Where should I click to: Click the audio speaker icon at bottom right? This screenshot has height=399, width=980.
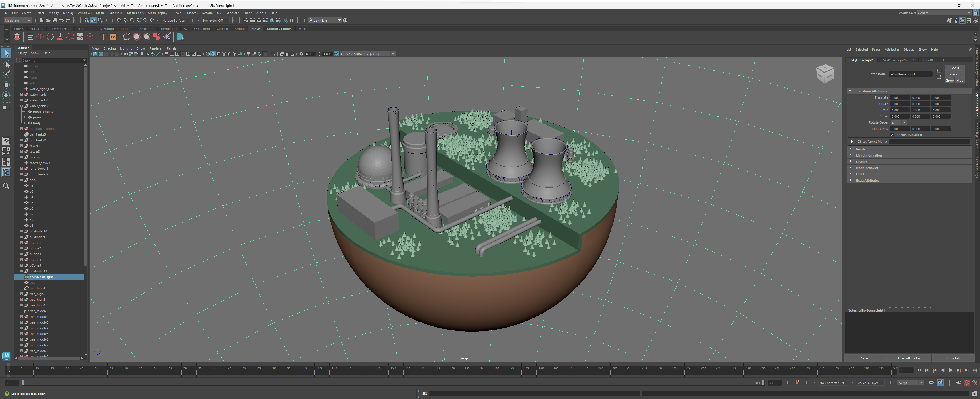click(x=958, y=383)
